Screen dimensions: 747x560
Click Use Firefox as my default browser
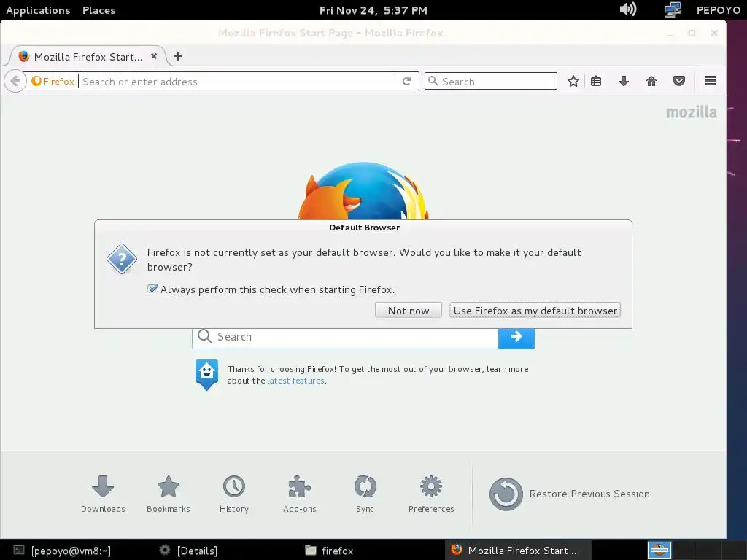[x=535, y=311]
